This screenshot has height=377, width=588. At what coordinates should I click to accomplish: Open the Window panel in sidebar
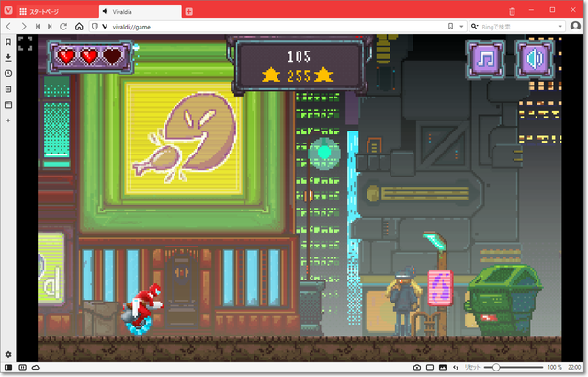(x=8, y=105)
